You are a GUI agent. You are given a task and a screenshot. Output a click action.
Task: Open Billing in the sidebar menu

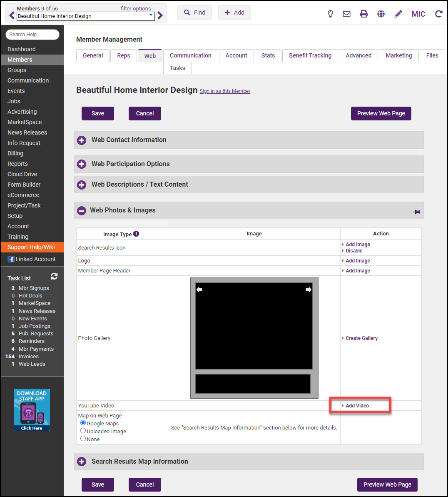pyautogui.click(x=15, y=153)
